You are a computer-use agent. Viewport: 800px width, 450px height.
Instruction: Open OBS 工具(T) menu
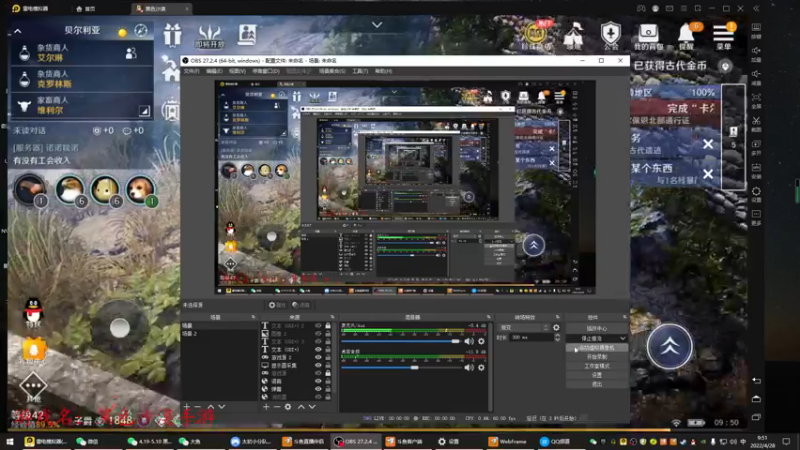(360, 71)
